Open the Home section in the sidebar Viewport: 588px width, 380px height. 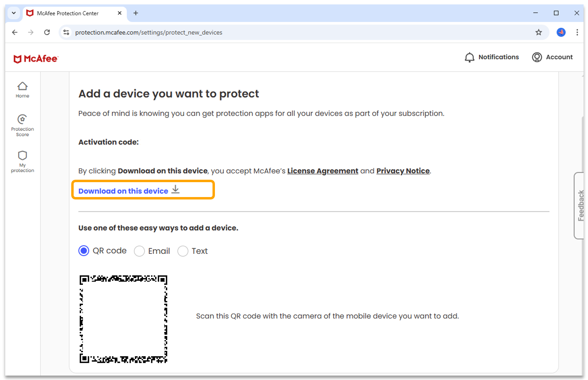(x=22, y=89)
